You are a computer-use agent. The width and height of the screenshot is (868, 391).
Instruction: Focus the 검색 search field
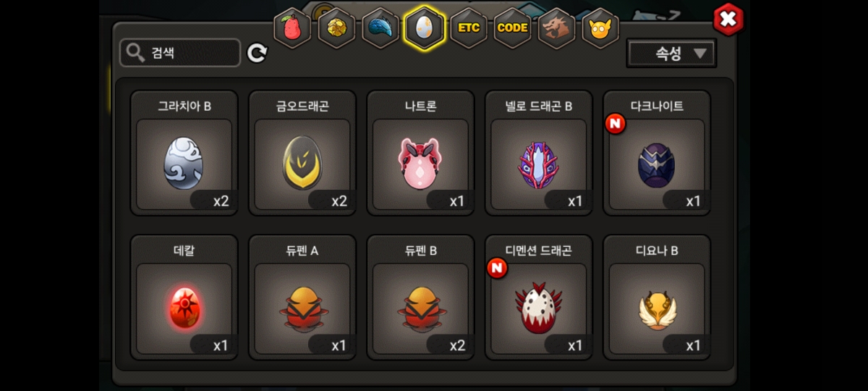180,53
